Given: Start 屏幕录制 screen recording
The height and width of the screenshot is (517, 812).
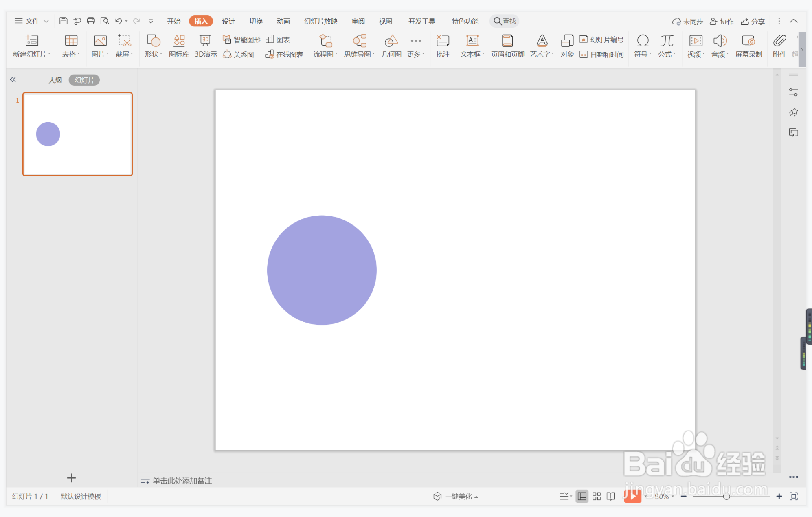Looking at the screenshot, I should (748, 46).
